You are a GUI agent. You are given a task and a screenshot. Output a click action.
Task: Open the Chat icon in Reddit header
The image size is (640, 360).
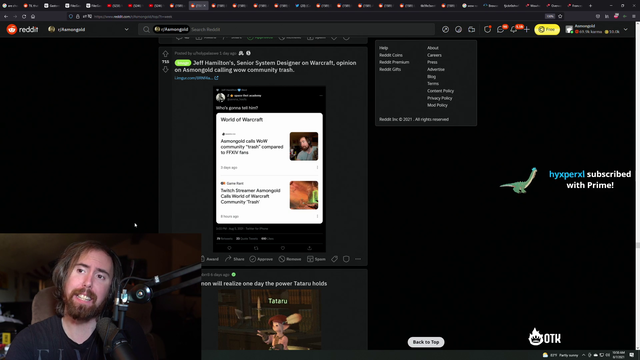point(500,29)
